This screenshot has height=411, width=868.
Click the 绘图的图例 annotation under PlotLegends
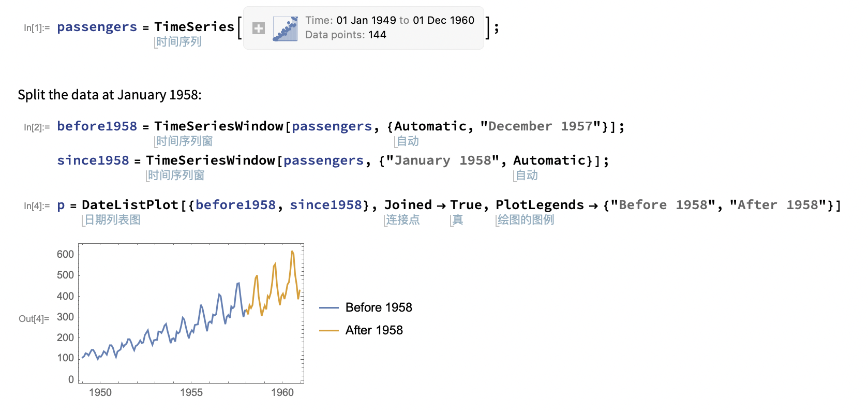526,220
